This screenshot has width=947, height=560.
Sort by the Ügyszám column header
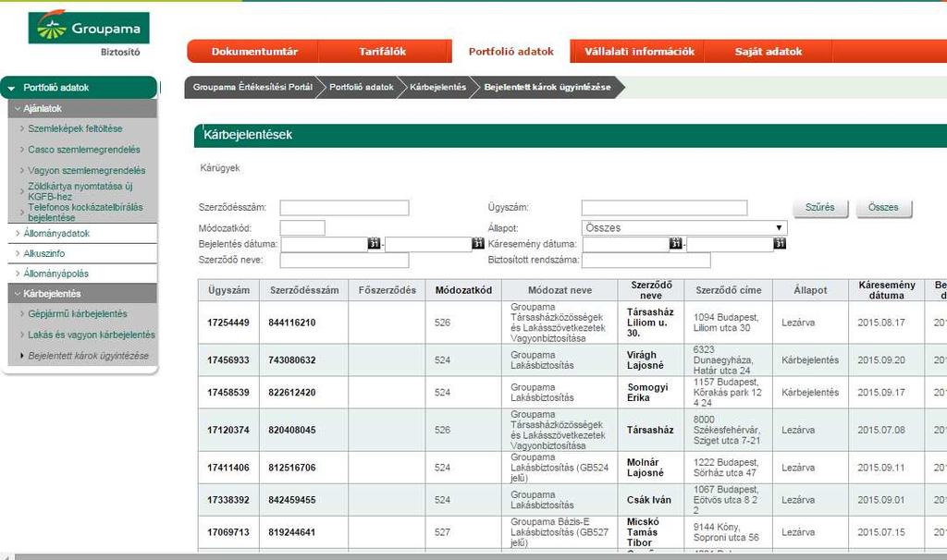(x=229, y=290)
